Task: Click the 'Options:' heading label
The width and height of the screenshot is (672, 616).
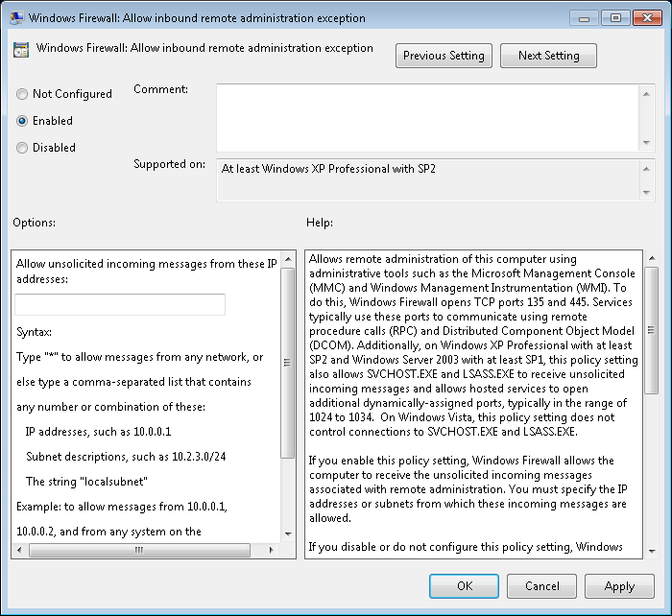Action: pyautogui.click(x=35, y=223)
